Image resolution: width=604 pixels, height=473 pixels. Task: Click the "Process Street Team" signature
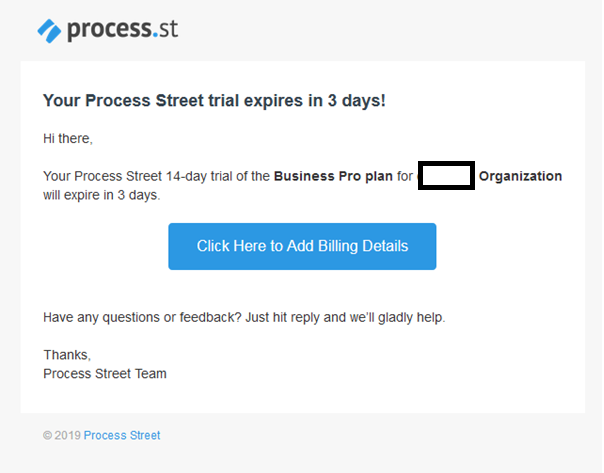coord(105,374)
